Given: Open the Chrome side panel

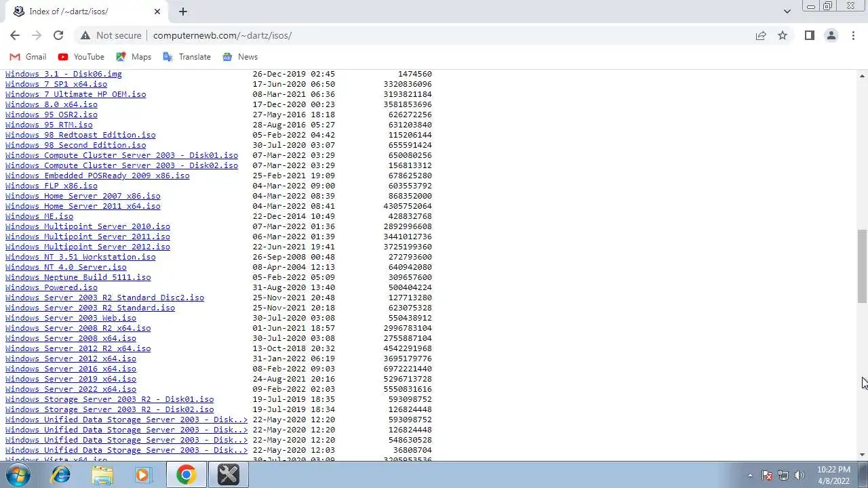Looking at the screenshot, I should tap(809, 35).
